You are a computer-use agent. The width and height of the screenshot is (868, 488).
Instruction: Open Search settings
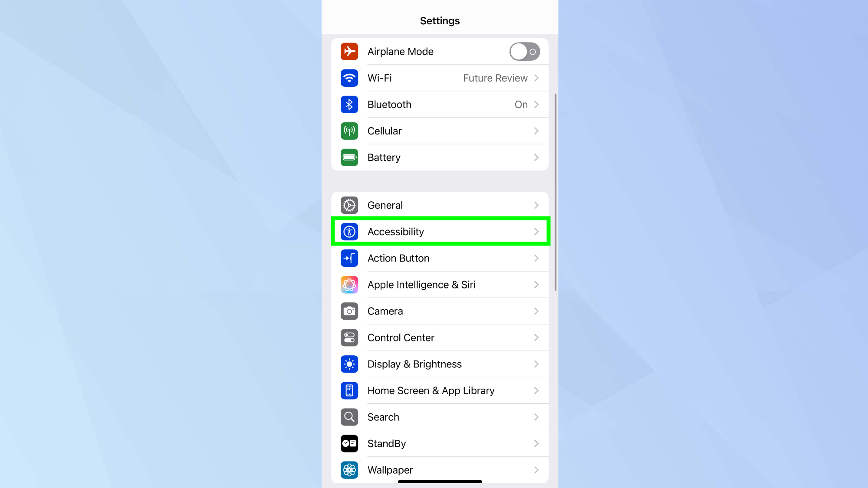click(439, 417)
